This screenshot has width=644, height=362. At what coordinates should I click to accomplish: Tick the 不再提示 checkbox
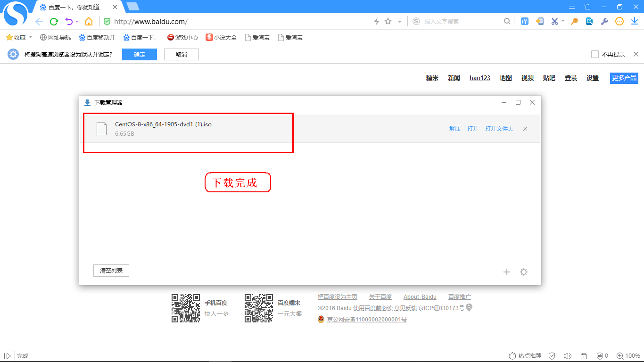[595, 55]
